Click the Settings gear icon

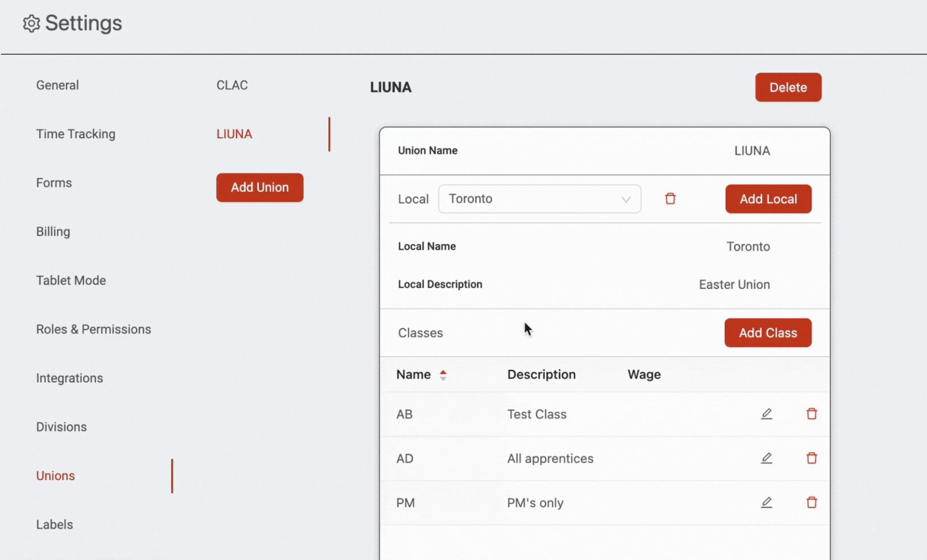31,24
